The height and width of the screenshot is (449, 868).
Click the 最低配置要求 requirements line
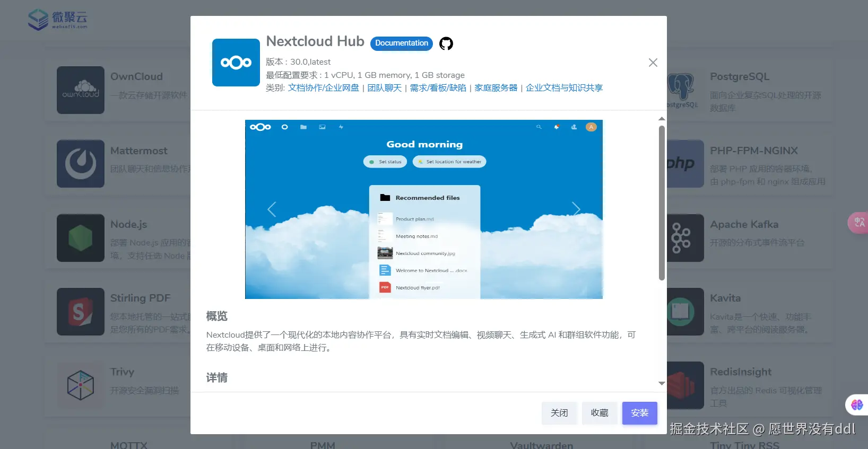point(365,75)
